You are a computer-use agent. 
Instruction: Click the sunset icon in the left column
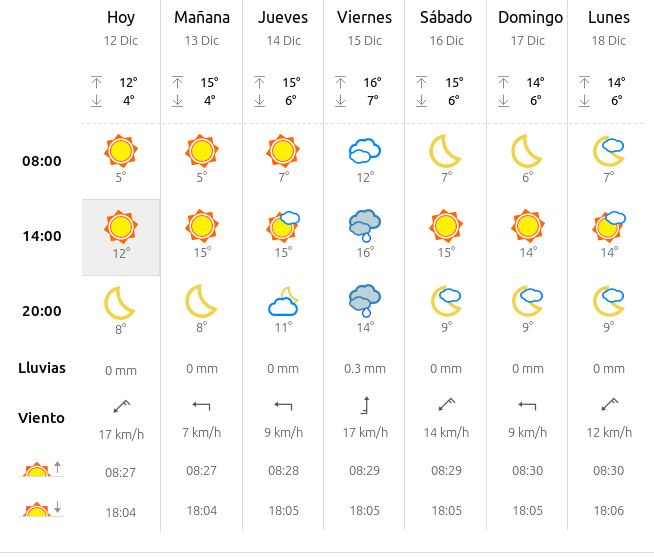41,509
